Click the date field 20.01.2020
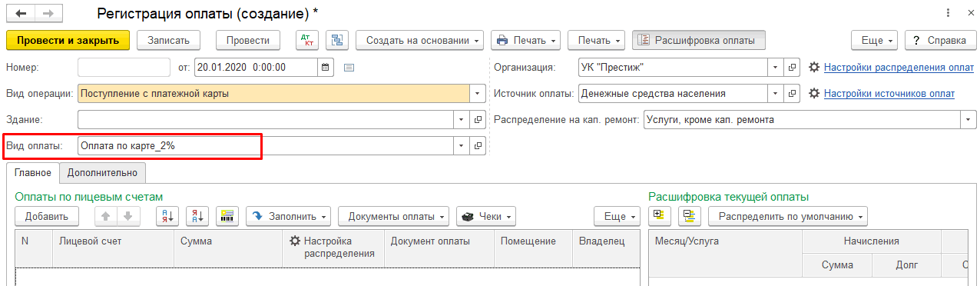The image size is (980, 286). pyautogui.click(x=257, y=67)
